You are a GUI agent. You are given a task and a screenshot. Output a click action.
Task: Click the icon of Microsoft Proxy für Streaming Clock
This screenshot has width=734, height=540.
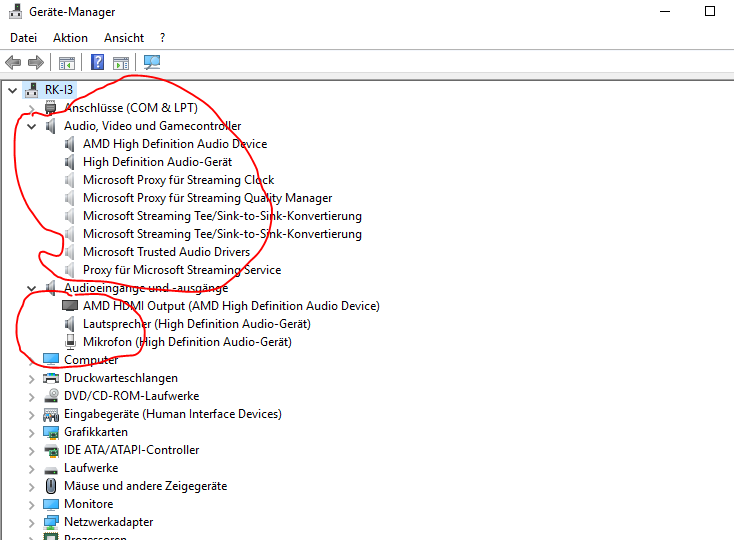click(70, 180)
